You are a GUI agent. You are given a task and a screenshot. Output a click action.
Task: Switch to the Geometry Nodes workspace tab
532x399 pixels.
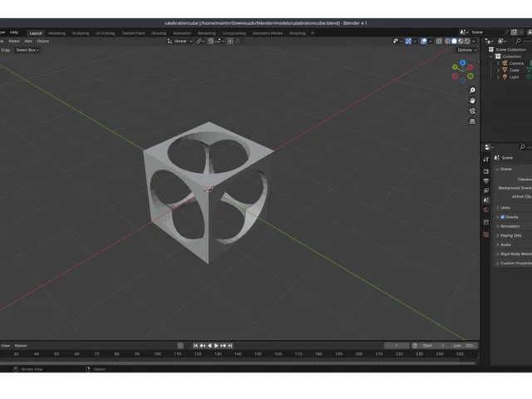(x=268, y=33)
